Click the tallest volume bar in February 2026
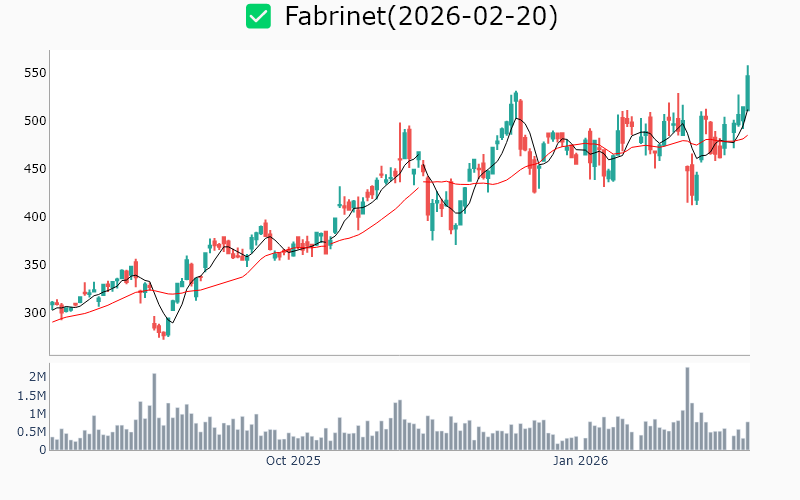 [x=688, y=409]
